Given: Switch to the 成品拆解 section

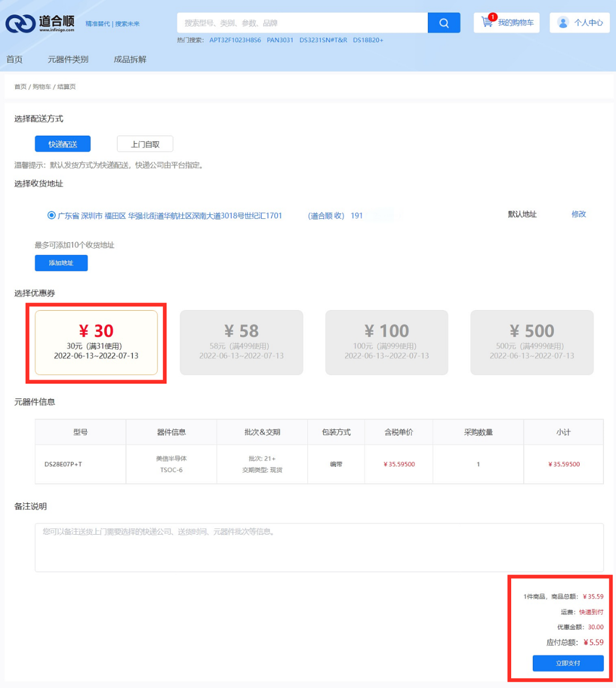Looking at the screenshot, I should click(130, 59).
